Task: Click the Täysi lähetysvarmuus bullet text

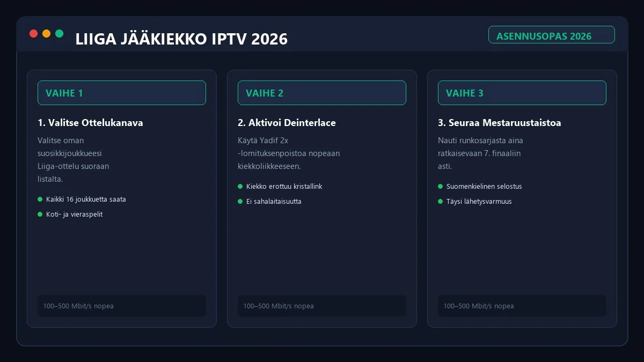Action: point(479,202)
